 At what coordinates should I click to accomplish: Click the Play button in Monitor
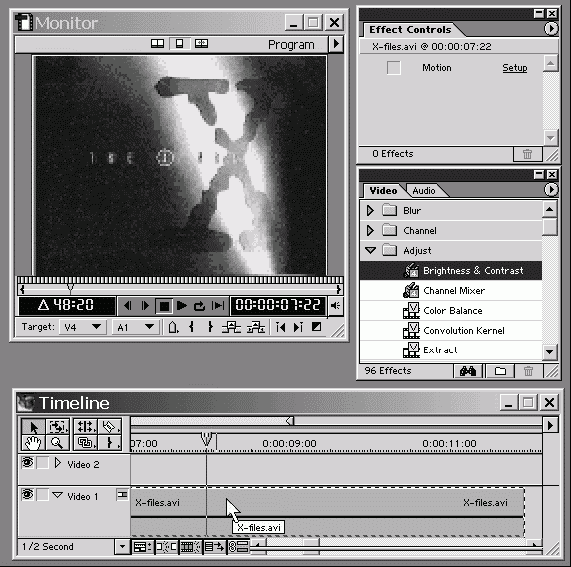[x=181, y=306]
